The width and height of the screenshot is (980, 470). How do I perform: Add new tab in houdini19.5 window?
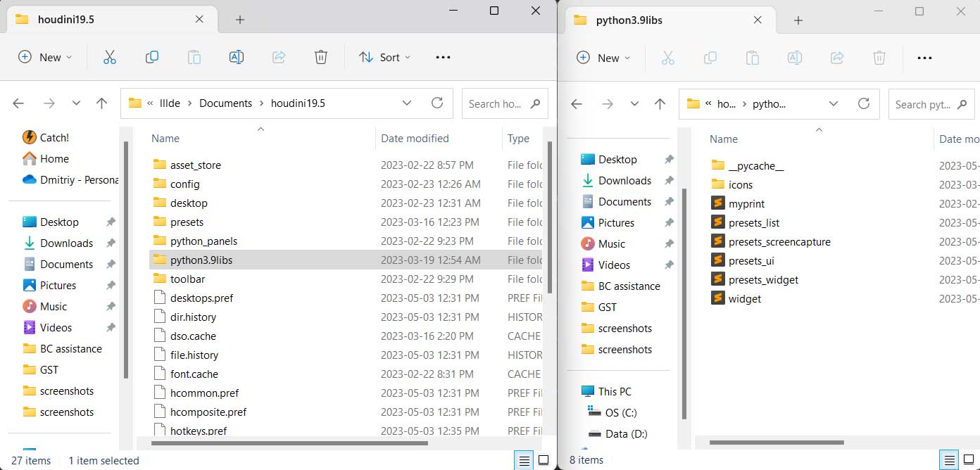[240, 20]
